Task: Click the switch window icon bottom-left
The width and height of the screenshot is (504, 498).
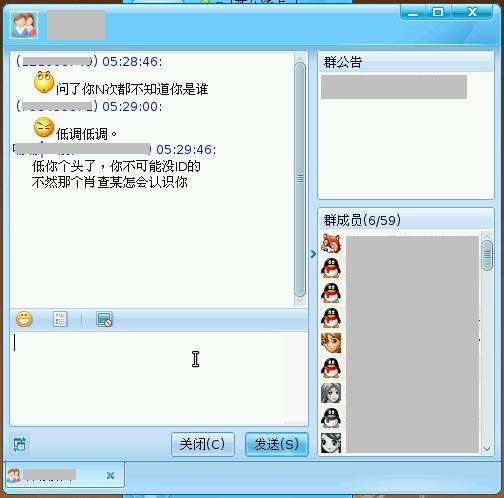Action: [x=20, y=444]
